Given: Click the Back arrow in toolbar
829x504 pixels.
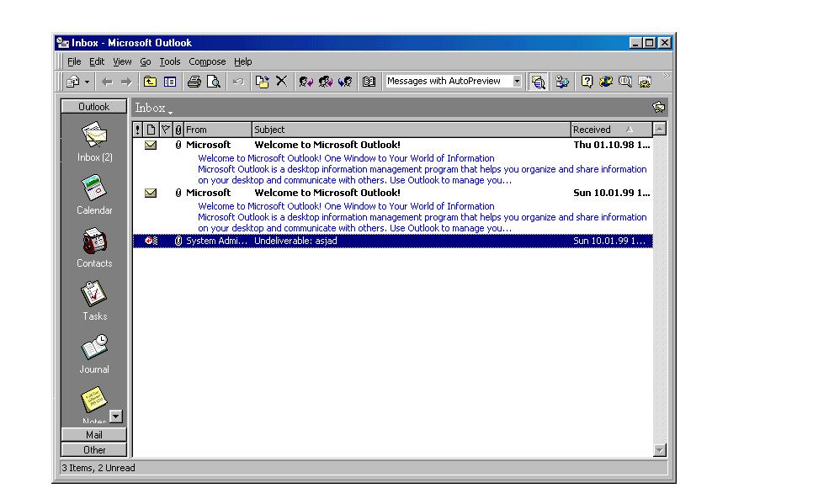Looking at the screenshot, I should coord(108,82).
